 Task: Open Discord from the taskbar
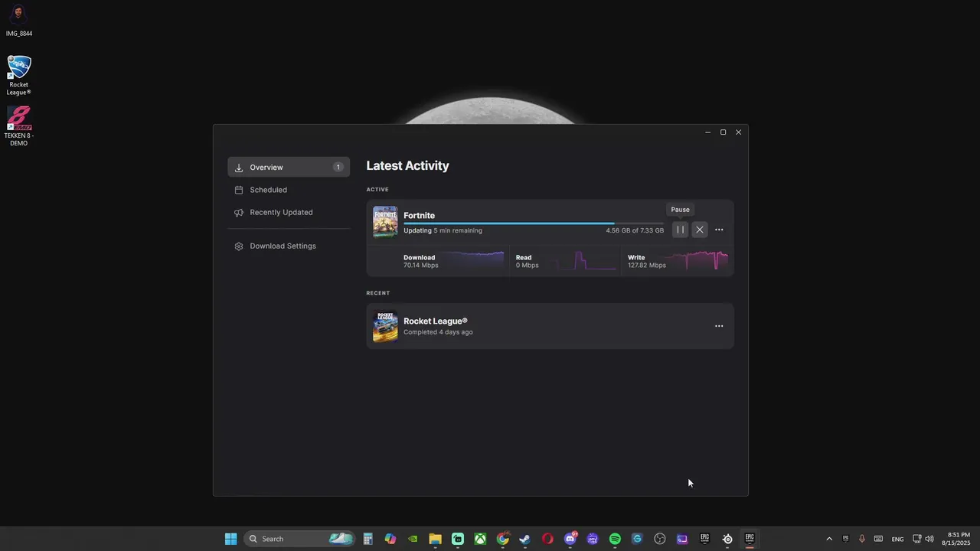coord(570,539)
